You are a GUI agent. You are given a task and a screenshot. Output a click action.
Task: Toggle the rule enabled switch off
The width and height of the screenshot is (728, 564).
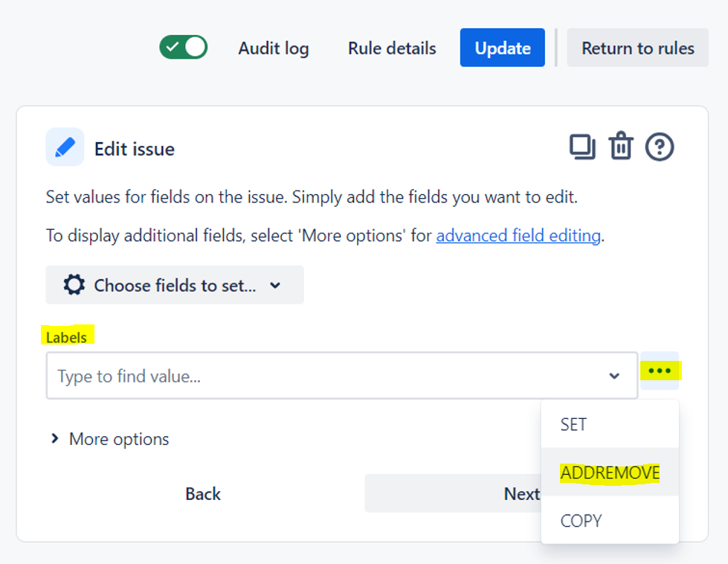coord(184,48)
